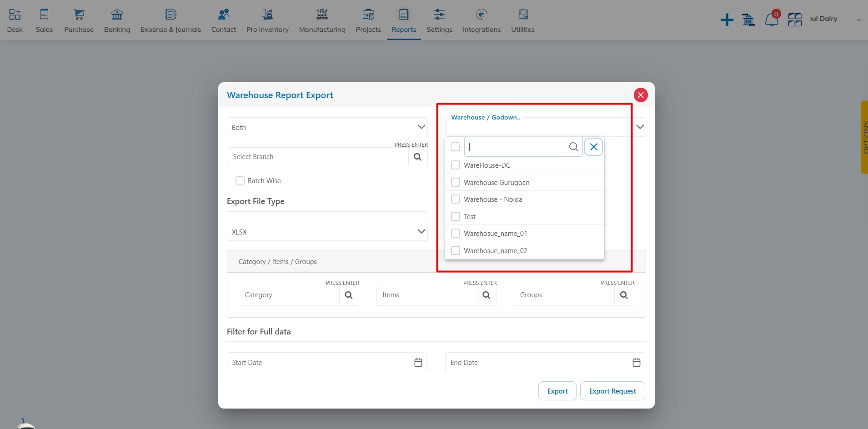This screenshot has height=429, width=868.
Task: Close the Warehouse Report Export dialog
Action: [x=641, y=95]
